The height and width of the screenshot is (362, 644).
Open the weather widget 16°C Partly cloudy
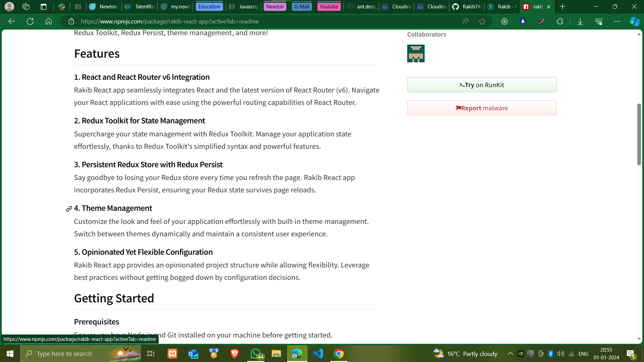(x=466, y=354)
